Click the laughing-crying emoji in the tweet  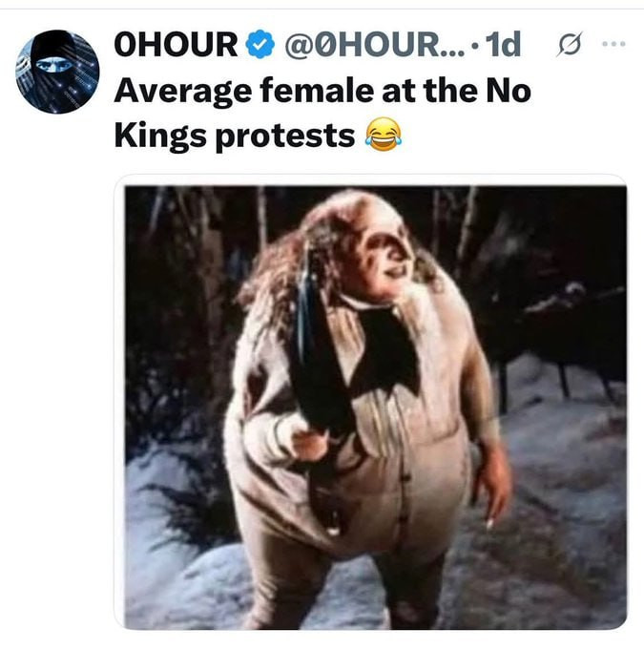[384, 135]
